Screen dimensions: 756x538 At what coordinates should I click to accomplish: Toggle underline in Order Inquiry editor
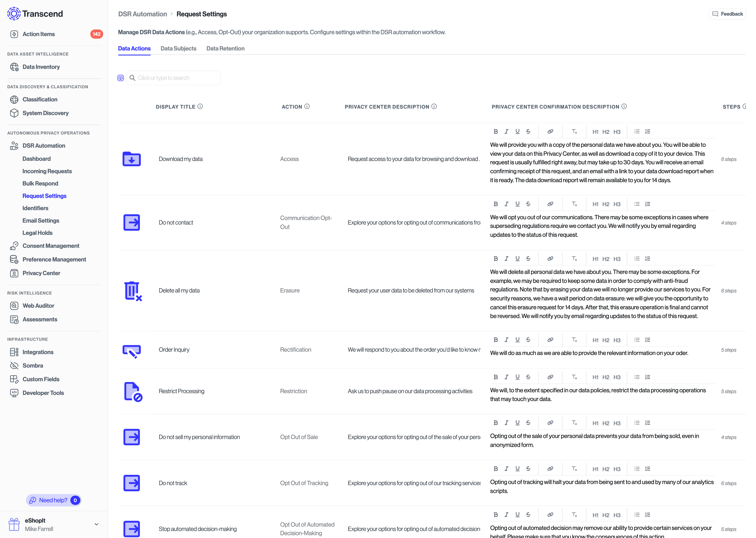(517, 340)
